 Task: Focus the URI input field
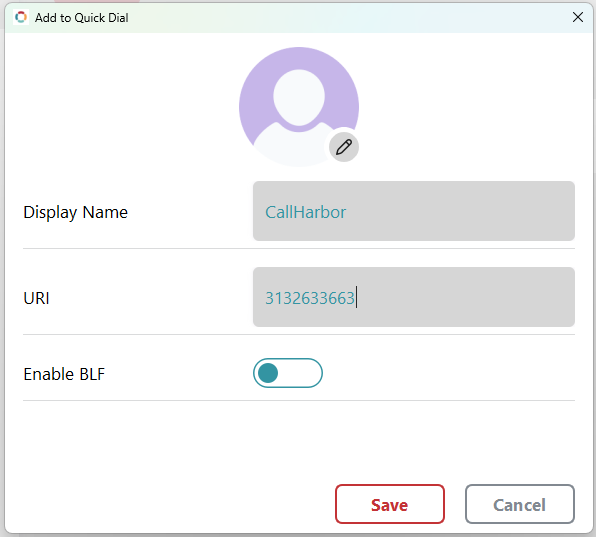pyautogui.click(x=414, y=297)
